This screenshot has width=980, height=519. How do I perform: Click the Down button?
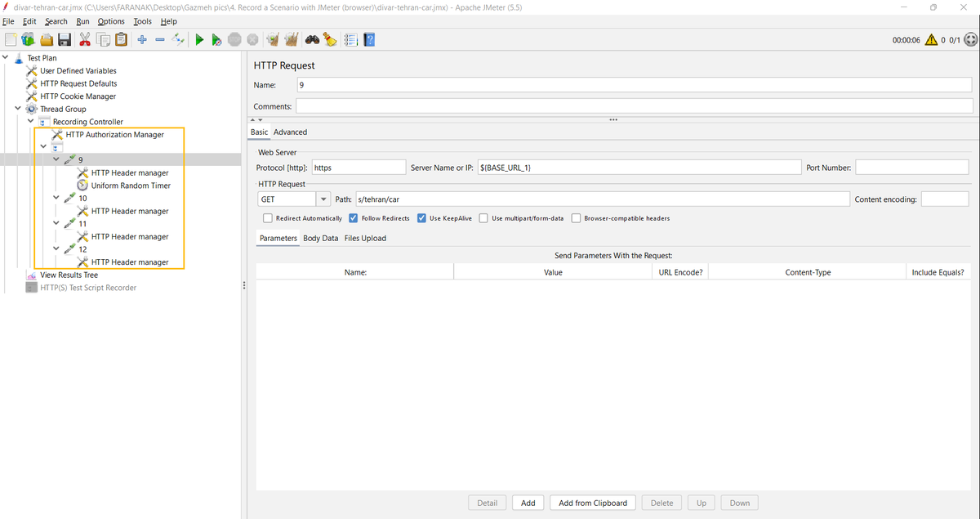tap(740, 503)
